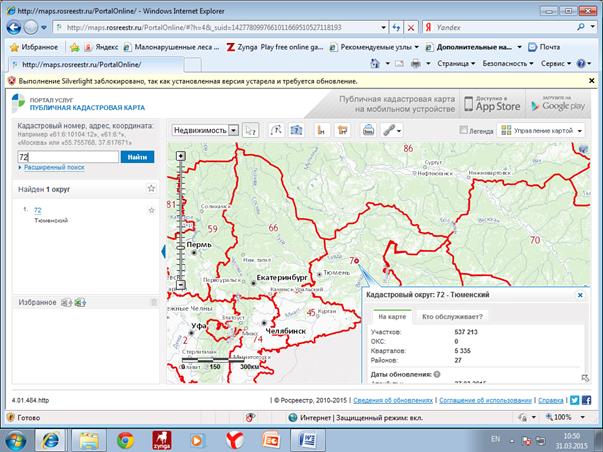Click the favorites export icon next to Избранное
Screen dimensions: 603x452
point(80,303)
